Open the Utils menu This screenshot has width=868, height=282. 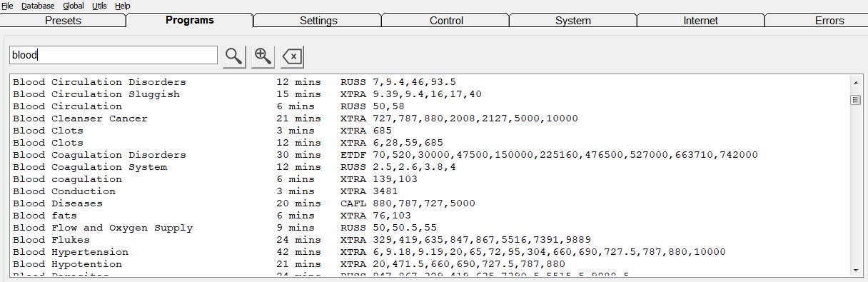point(99,6)
